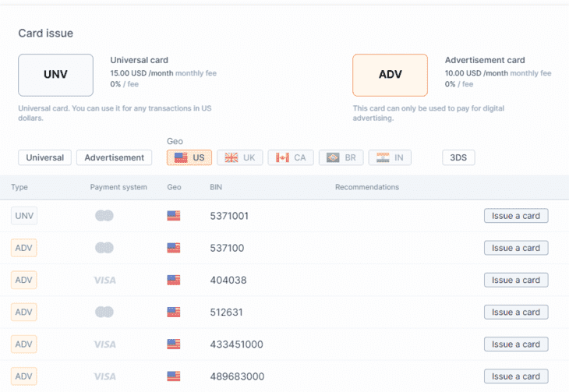Image resolution: width=569 pixels, height=392 pixels.
Task: Click the Payment system column header
Action: (118, 187)
